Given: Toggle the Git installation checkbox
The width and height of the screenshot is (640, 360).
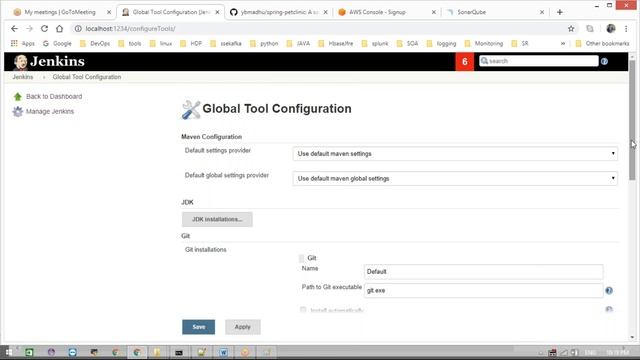Looking at the screenshot, I should coord(302,258).
